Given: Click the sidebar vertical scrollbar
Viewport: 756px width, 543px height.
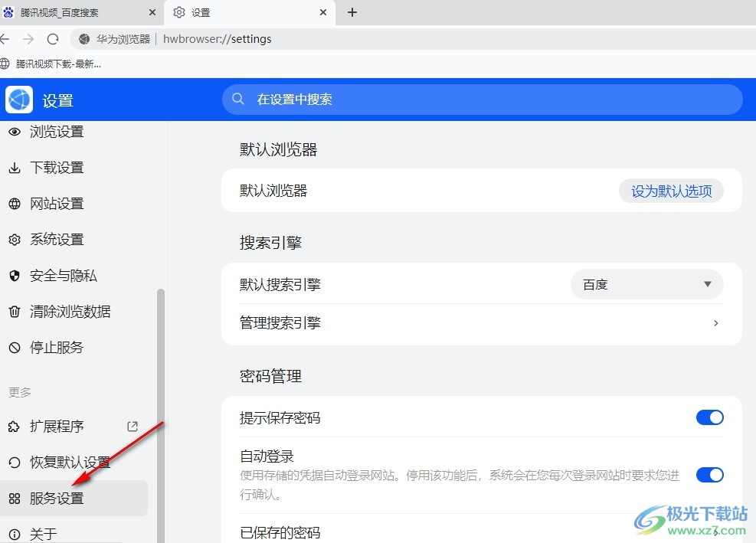Looking at the screenshot, I should point(161,415).
